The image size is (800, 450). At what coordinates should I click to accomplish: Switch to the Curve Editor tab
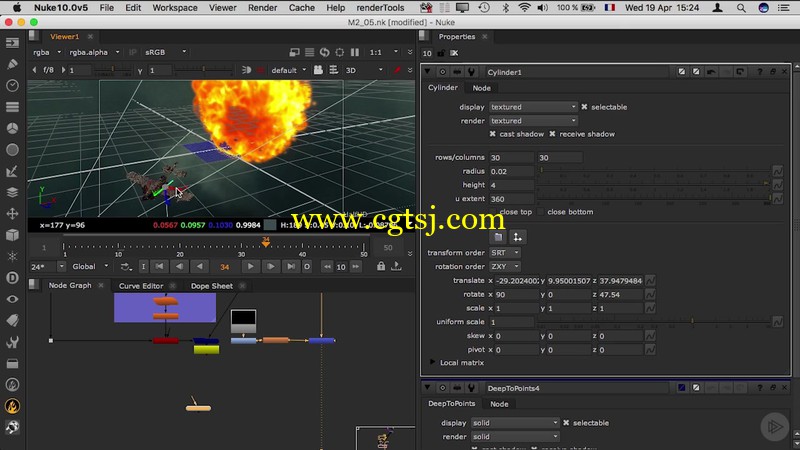tap(141, 286)
